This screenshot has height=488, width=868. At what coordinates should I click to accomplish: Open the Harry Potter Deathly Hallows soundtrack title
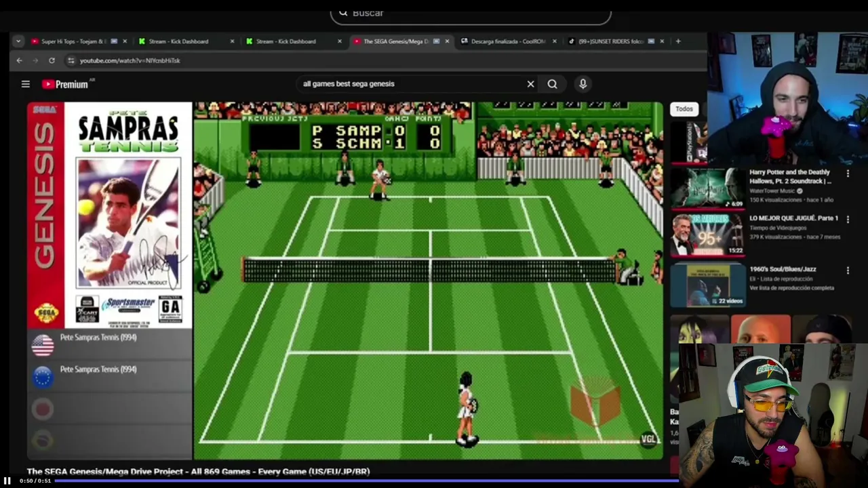coord(790,177)
